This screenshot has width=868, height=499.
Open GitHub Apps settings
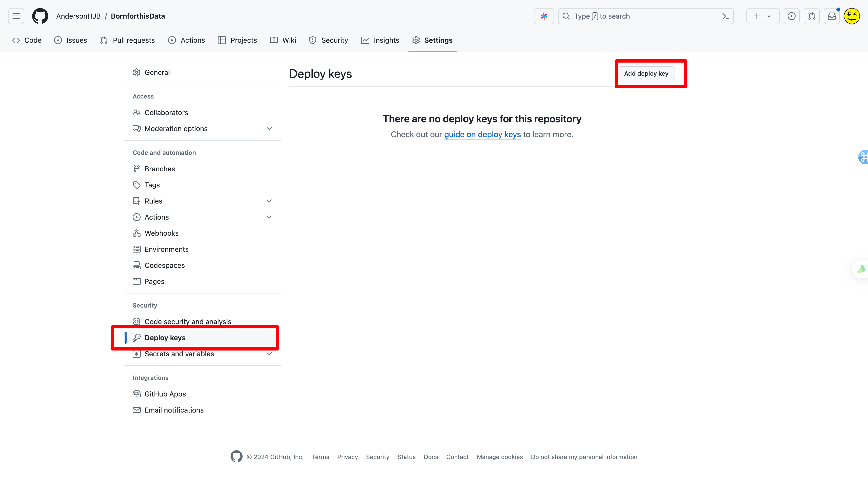point(203,394)
